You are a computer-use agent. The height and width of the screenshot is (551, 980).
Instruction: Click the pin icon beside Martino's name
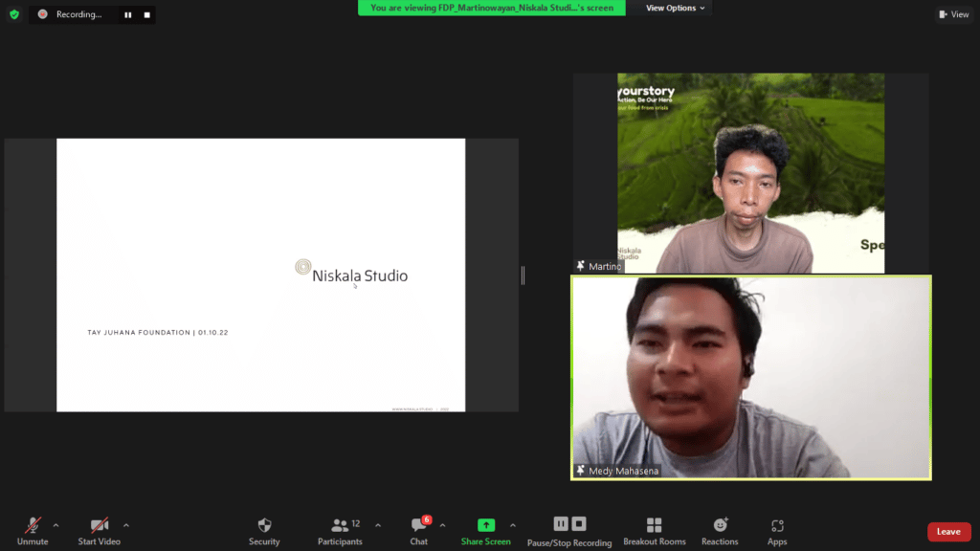point(581,266)
